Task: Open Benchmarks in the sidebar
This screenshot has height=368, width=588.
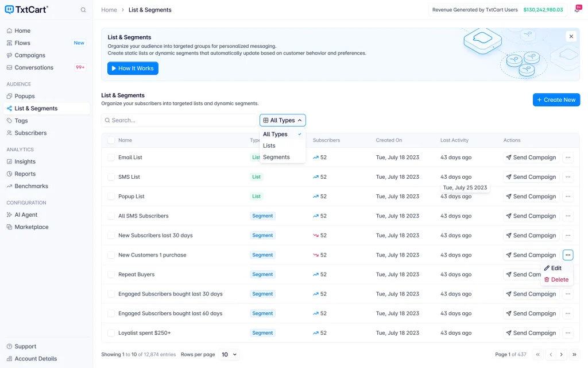Action: pos(47,186)
